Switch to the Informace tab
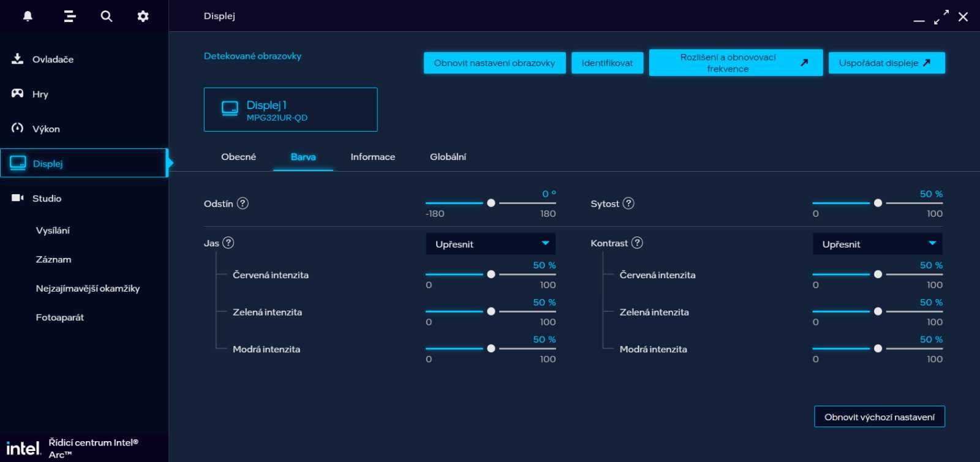 click(x=372, y=157)
